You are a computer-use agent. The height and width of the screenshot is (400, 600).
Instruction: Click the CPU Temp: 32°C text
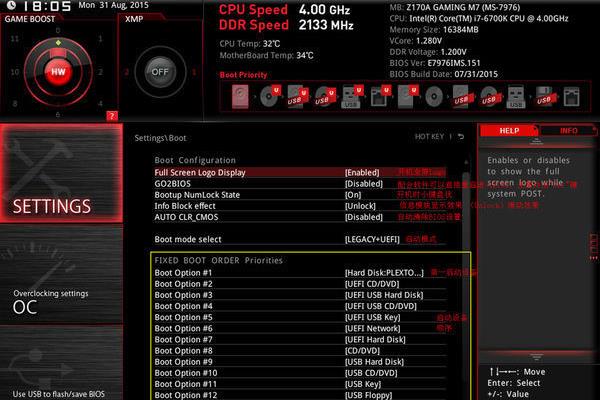point(250,44)
